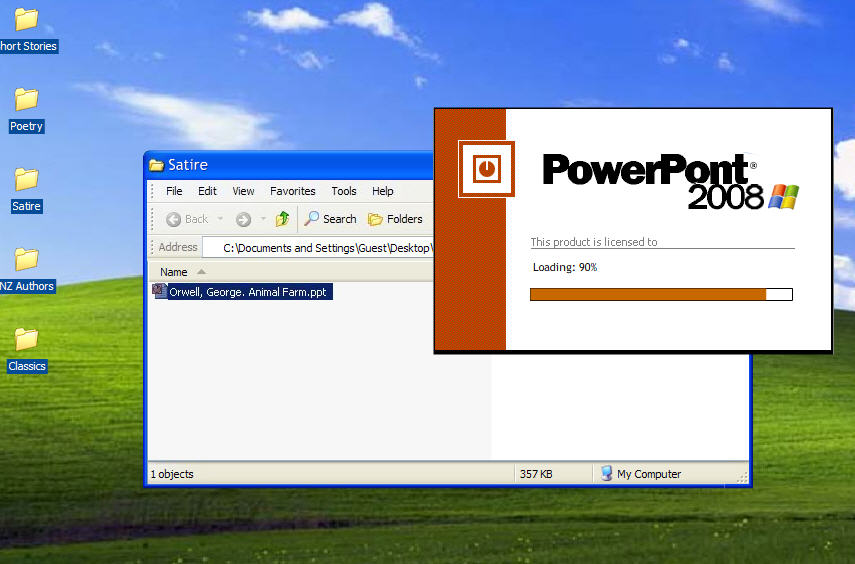Click the PowerPoint logo icon on splash screen
This screenshot has width=855, height=564.
click(486, 169)
